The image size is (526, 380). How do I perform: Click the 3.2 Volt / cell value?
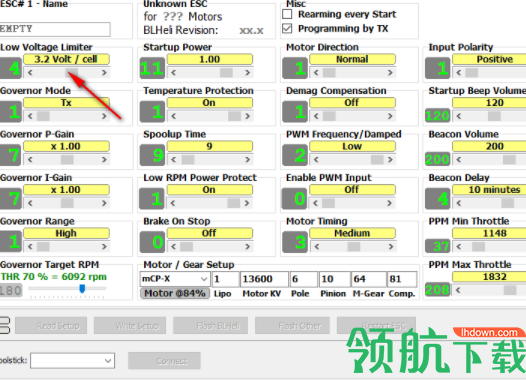click(66, 59)
